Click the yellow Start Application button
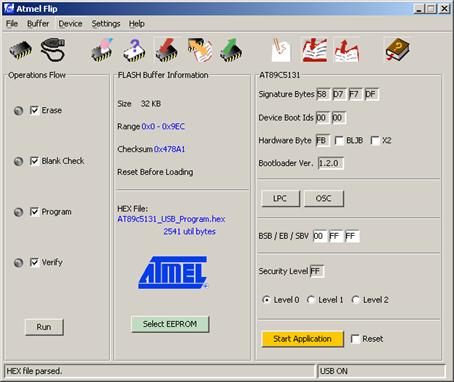The image size is (454, 382). [302, 339]
